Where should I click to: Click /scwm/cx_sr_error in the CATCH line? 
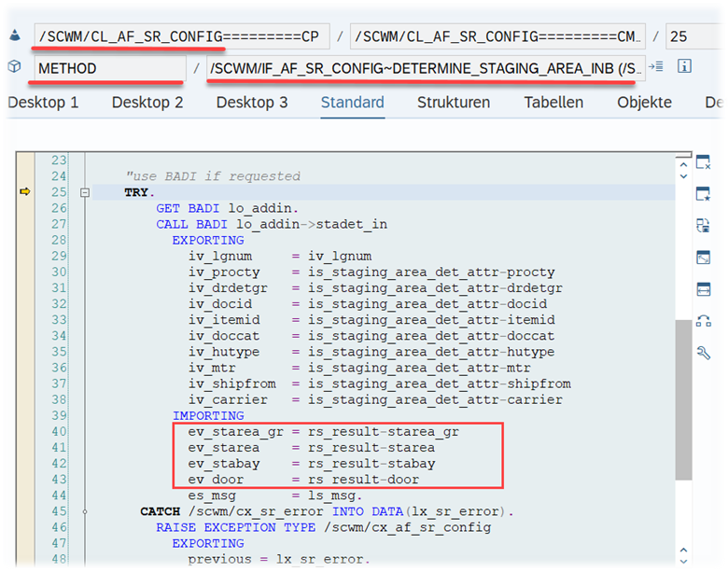click(x=256, y=511)
